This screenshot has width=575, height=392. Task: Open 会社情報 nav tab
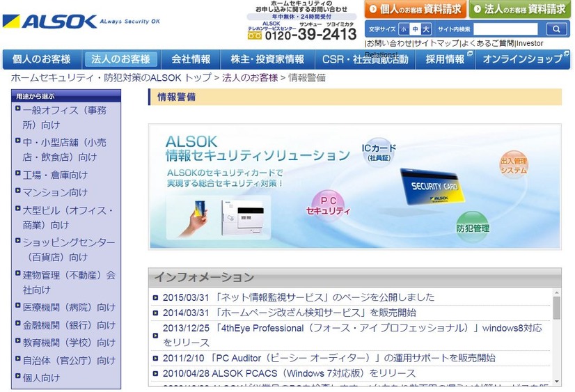(191, 59)
